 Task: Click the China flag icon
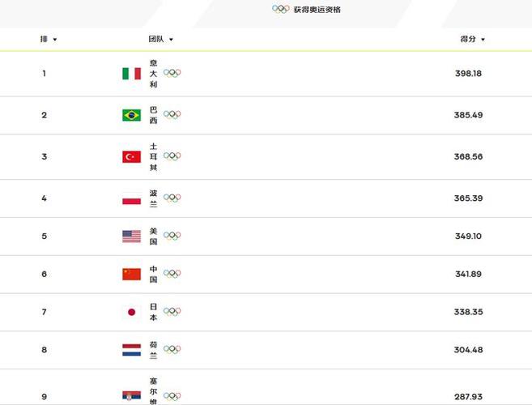click(x=132, y=275)
